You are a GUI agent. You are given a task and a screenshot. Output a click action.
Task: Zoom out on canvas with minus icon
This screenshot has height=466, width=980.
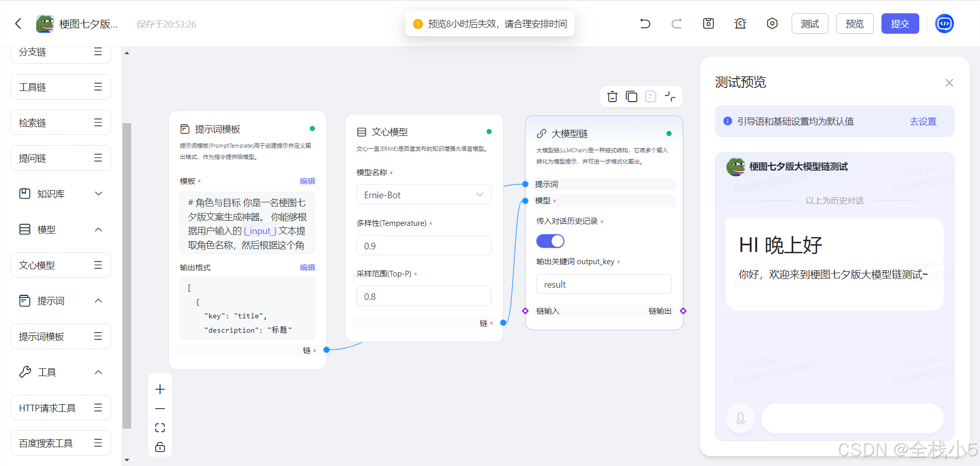coord(160,409)
